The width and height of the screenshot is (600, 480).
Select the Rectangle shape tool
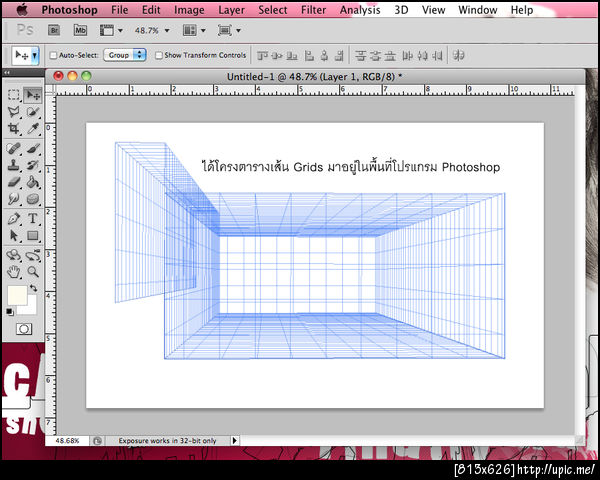coord(33,235)
